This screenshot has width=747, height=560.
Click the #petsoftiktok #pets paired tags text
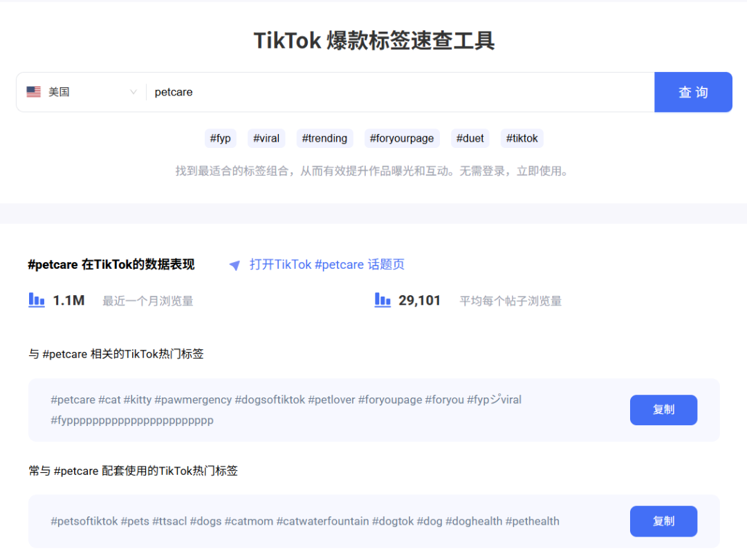[305, 521]
